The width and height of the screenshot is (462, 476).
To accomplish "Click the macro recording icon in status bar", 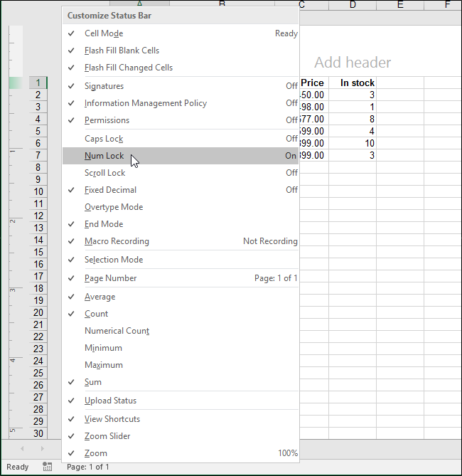I will point(48,467).
